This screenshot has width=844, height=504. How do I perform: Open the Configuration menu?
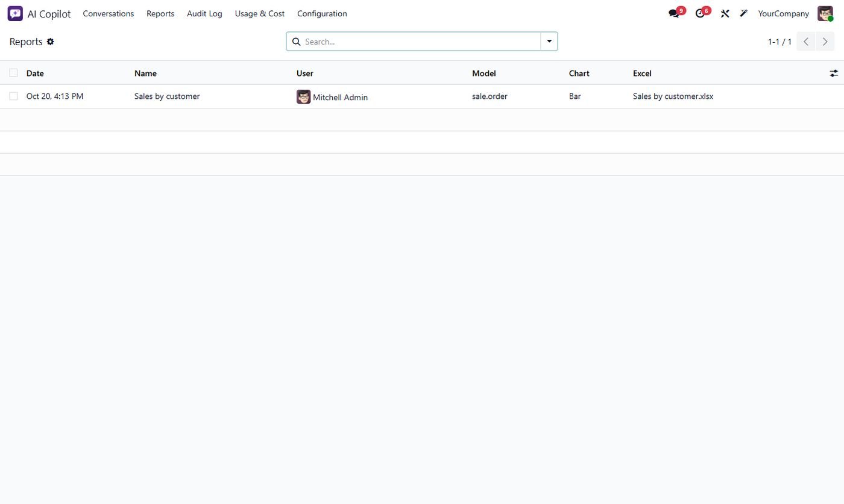322,13
